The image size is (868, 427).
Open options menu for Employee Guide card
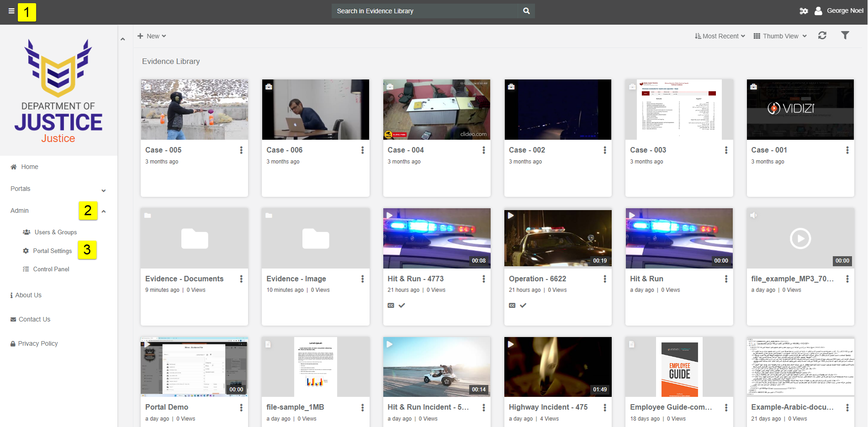pyautogui.click(x=726, y=407)
